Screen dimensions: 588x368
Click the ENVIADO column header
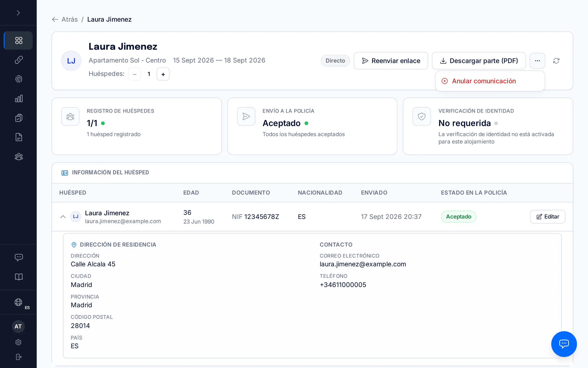coord(374,193)
